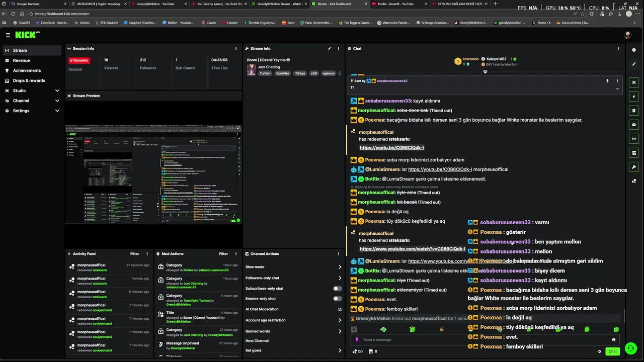Click the green Chat send button
The image size is (644, 362).
pos(612,351)
